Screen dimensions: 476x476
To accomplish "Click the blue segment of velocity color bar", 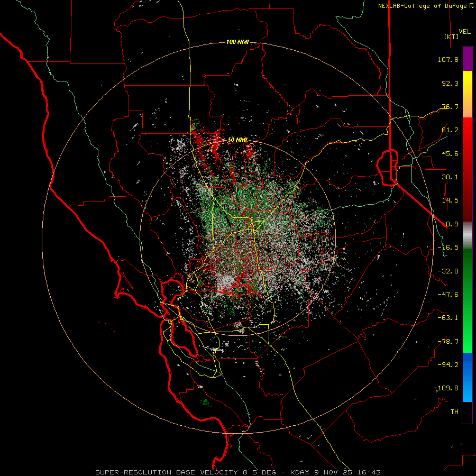I will click(x=467, y=377).
